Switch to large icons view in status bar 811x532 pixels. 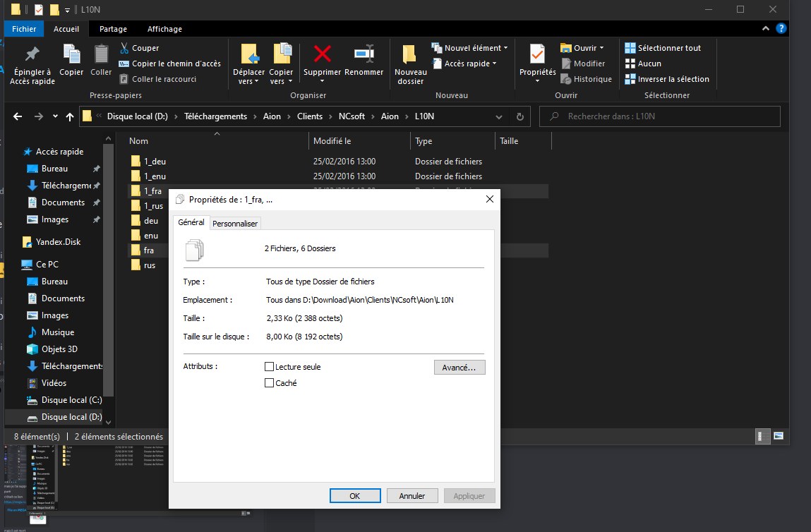point(779,436)
